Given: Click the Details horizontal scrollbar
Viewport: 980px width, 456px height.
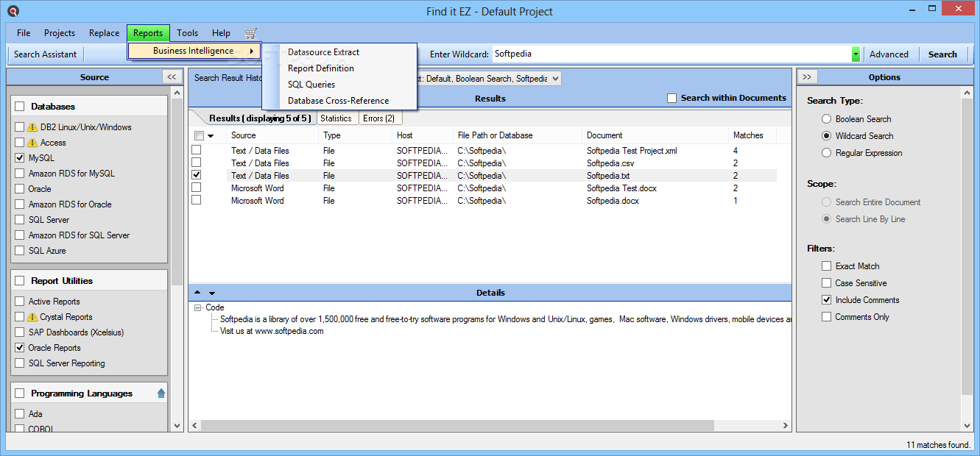Looking at the screenshot, I should click(457, 425).
